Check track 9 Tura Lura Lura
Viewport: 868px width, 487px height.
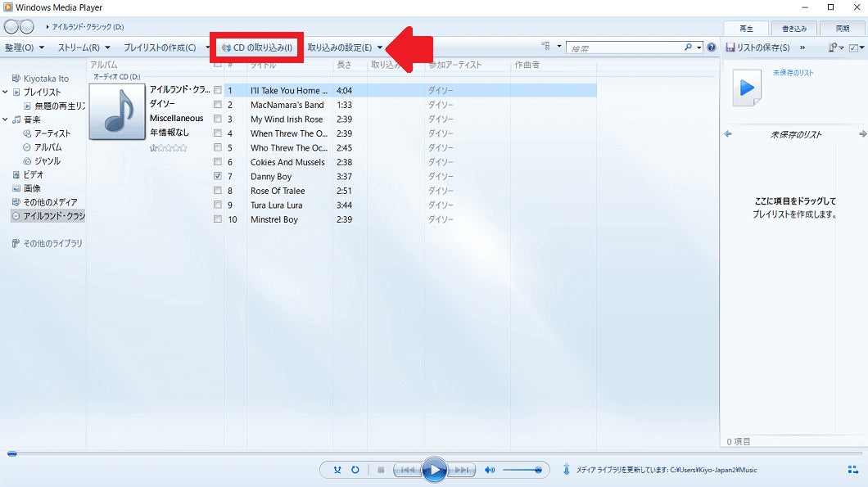pos(218,205)
